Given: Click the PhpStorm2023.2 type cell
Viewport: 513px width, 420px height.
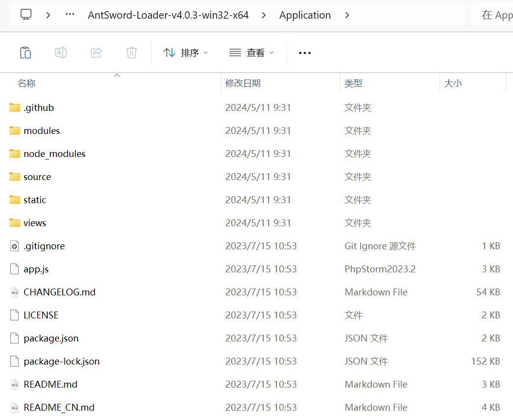Looking at the screenshot, I should pyautogui.click(x=380, y=269).
